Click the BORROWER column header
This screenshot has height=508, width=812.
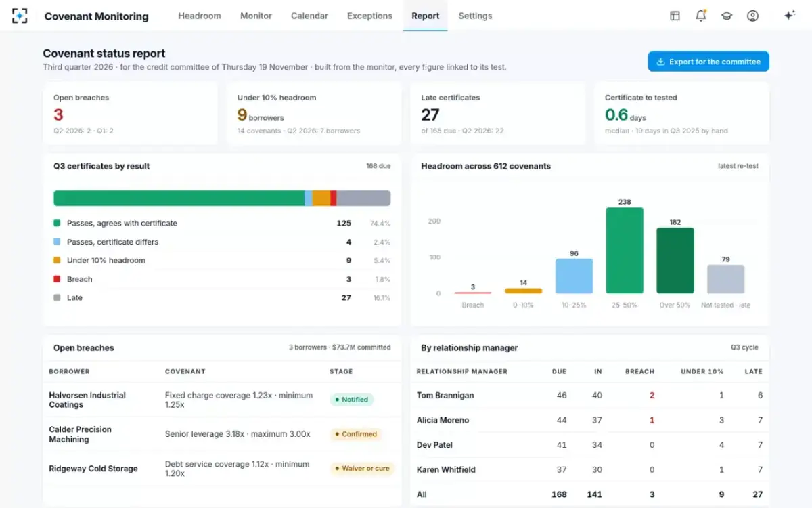[x=69, y=371]
